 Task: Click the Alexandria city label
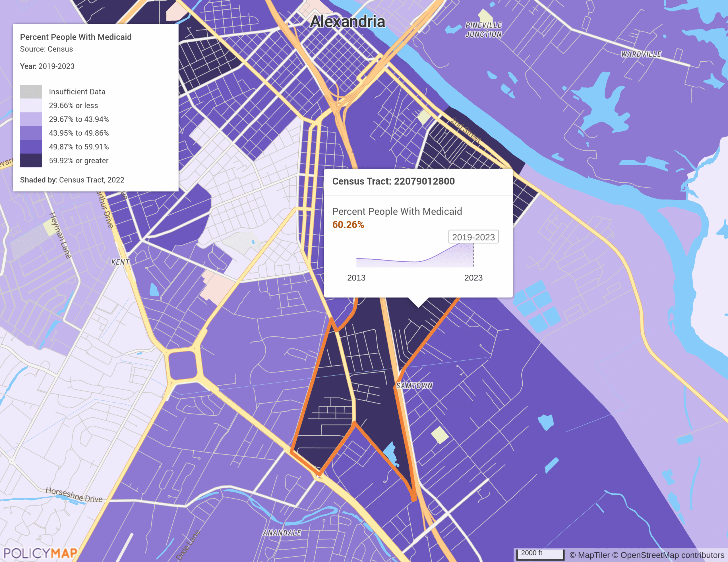(x=347, y=22)
